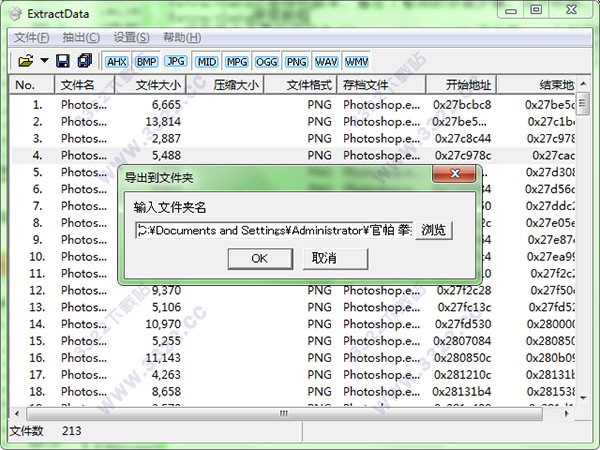
Task: Toggle the AHX format filter
Action: 116,62
